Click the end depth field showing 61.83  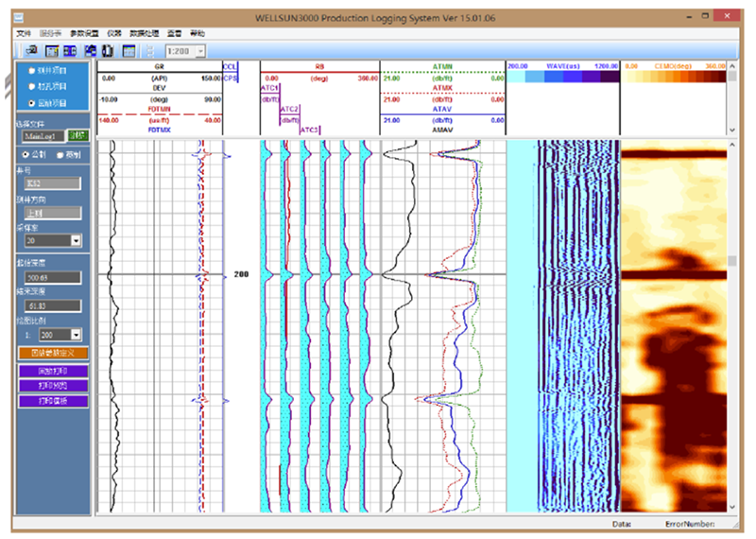coord(52,305)
